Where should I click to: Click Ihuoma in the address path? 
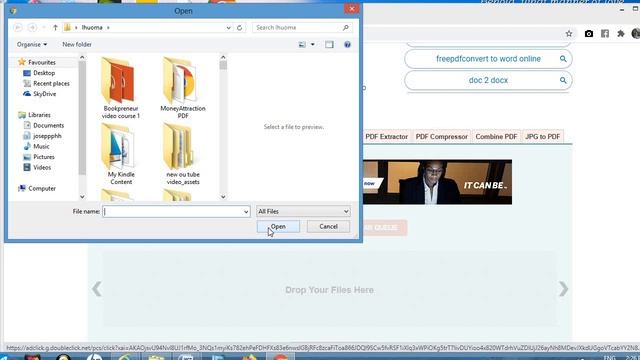coord(92,27)
